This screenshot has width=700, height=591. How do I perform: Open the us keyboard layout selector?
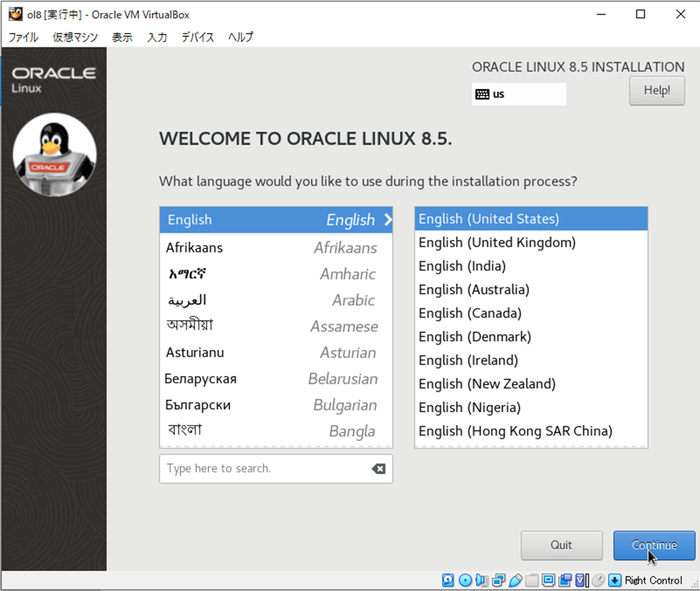click(519, 94)
